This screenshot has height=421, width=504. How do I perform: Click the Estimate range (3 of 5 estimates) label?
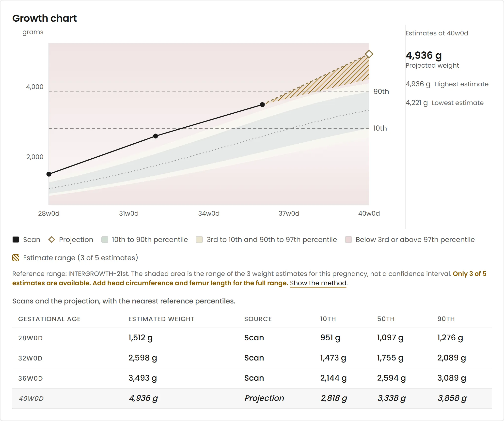click(x=80, y=258)
